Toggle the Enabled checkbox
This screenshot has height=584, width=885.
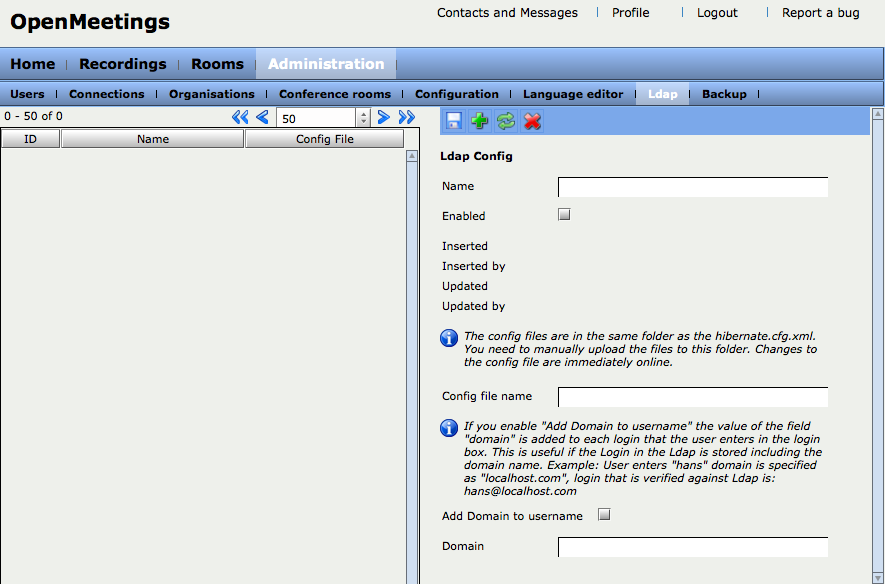(564, 214)
